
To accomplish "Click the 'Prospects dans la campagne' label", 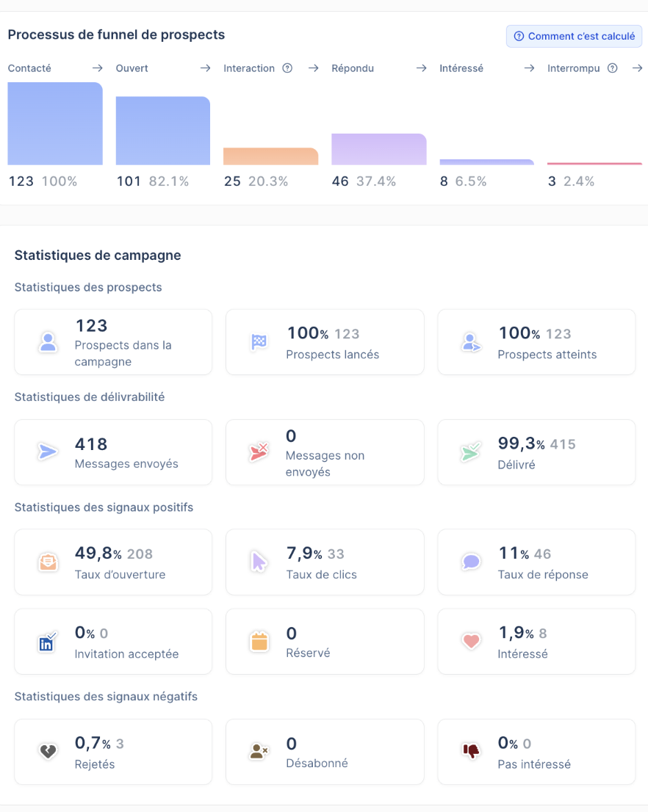I will pos(123,353).
